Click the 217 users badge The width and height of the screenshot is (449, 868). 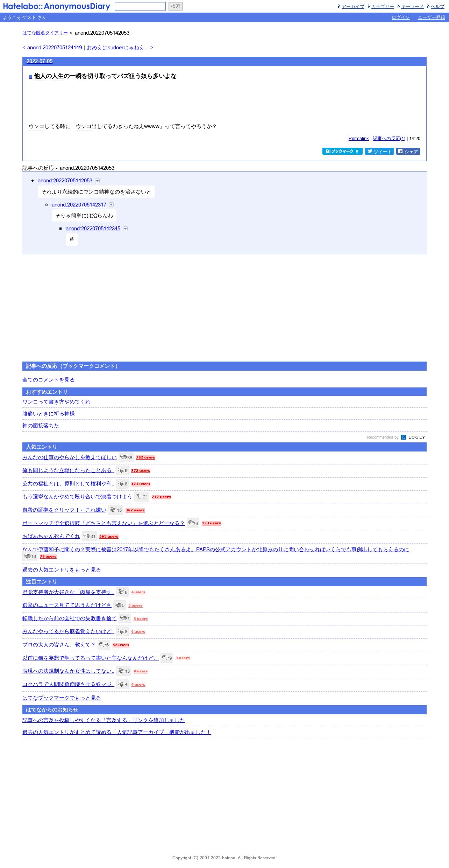tap(161, 497)
